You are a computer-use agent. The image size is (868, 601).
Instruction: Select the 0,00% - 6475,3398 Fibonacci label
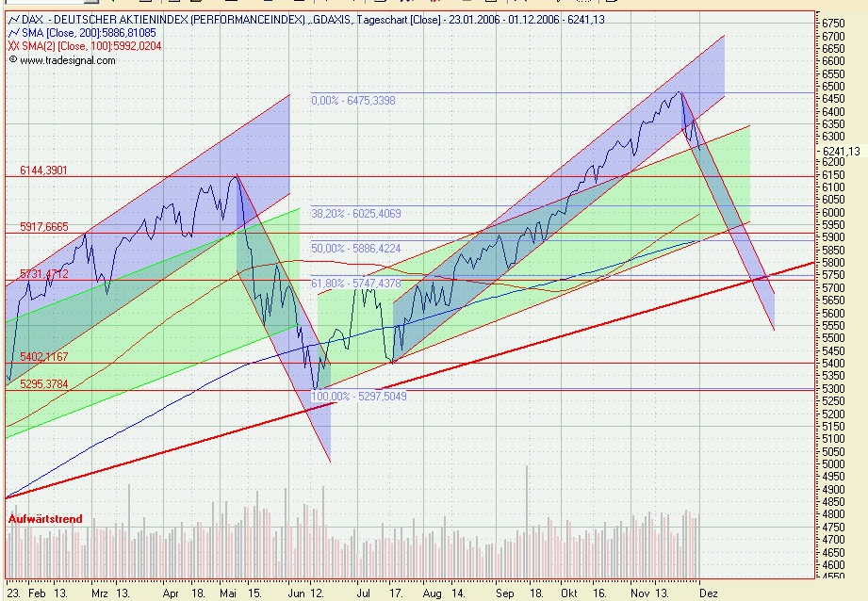(x=353, y=101)
